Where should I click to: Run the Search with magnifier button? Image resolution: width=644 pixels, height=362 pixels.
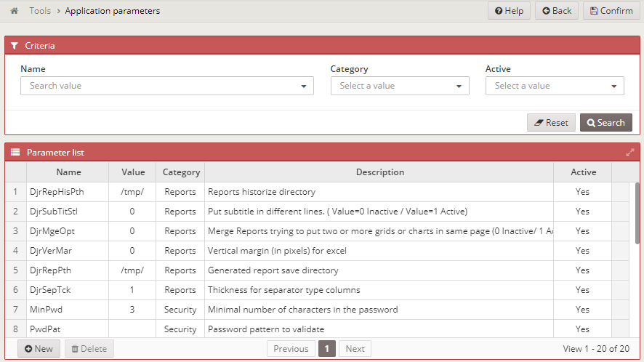605,123
